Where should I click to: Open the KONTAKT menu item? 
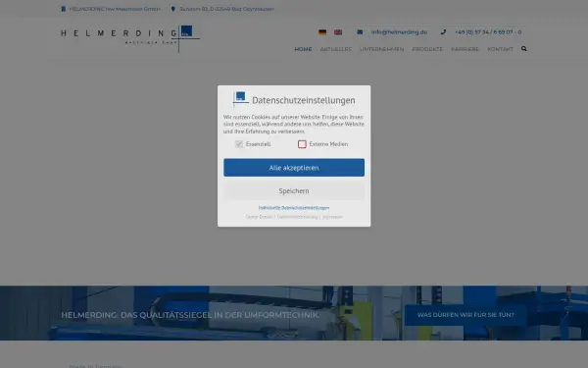pos(500,49)
